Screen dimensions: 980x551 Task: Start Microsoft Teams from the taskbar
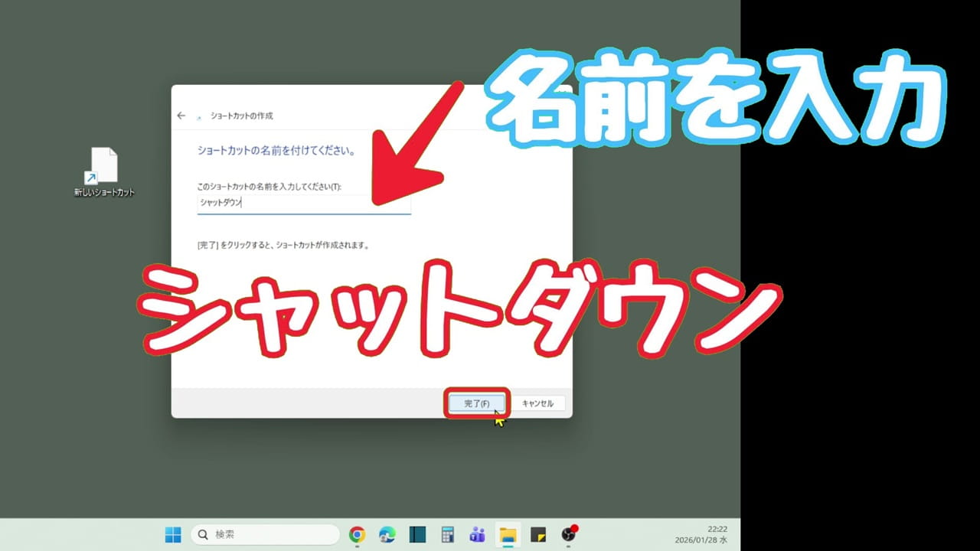(x=478, y=535)
